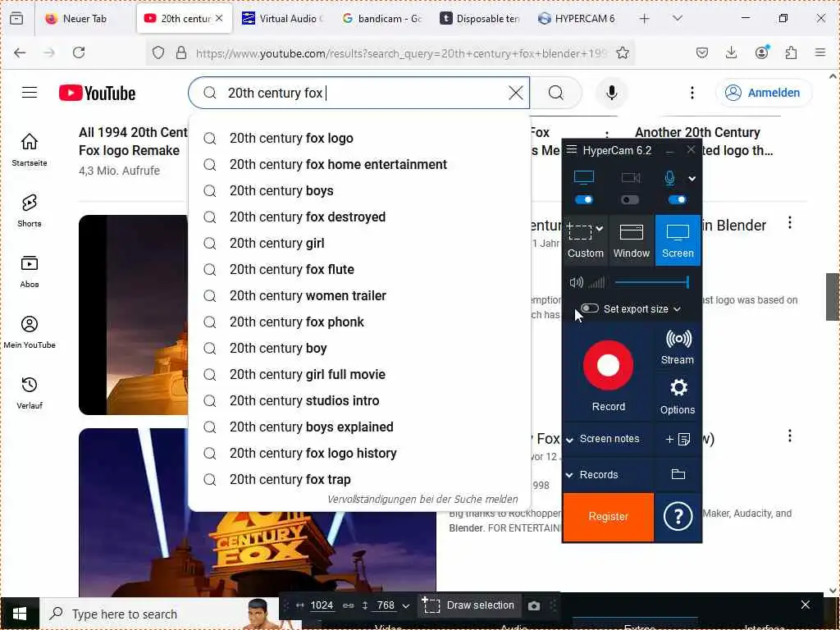Open HyperCam Options gear
The image size is (840, 630).
(x=678, y=396)
